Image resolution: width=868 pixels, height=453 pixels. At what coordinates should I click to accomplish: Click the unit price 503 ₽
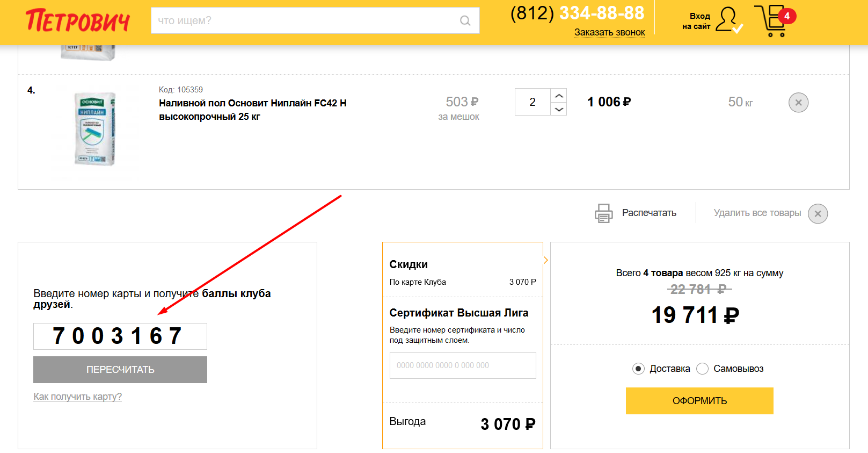462,102
